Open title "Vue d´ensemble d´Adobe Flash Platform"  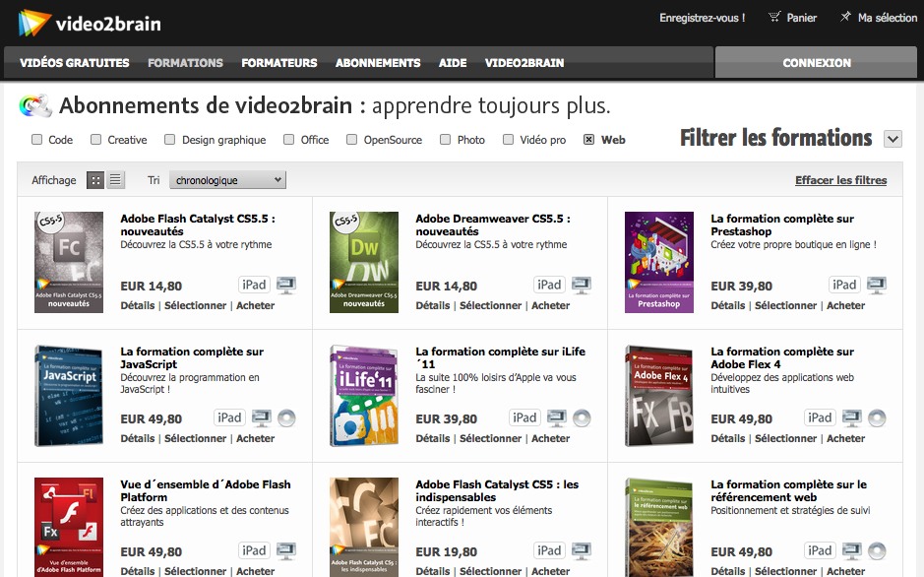205,491
